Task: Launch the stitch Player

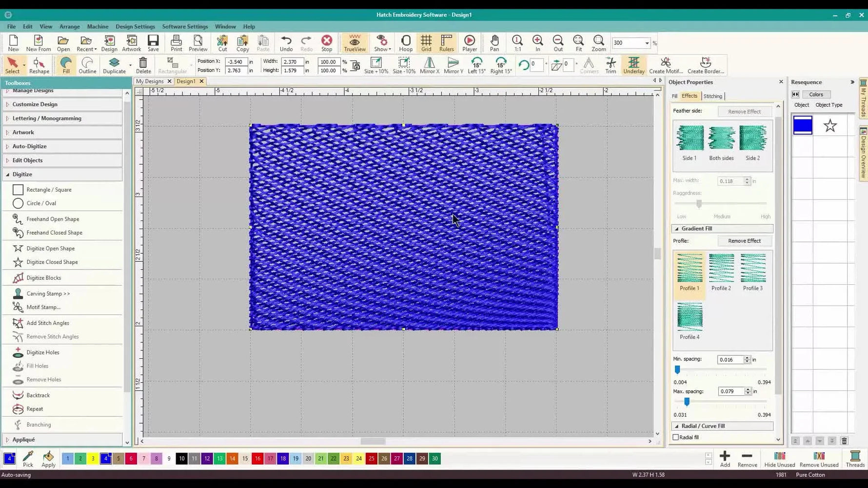Action: point(469,43)
